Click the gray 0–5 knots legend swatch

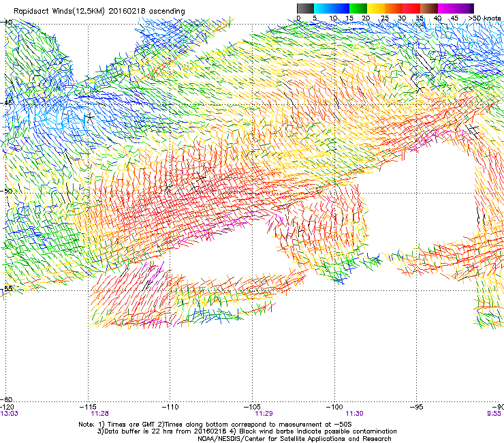pyautogui.click(x=305, y=8)
